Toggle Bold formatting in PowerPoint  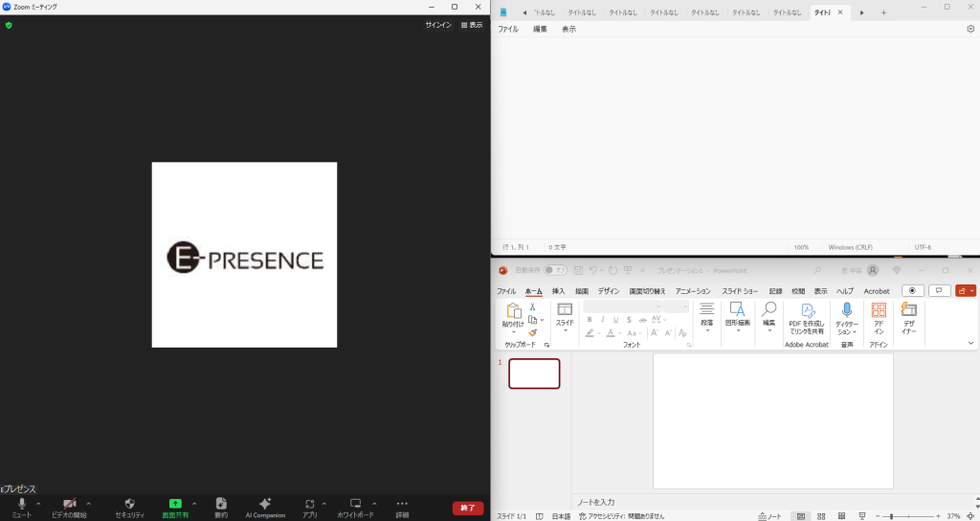590,320
